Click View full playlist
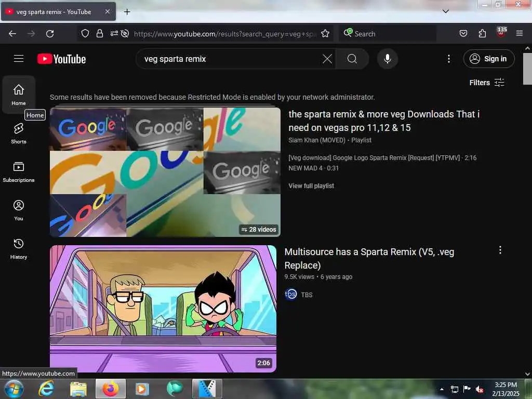Image resolution: width=532 pixels, height=399 pixels. pos(311,186)
